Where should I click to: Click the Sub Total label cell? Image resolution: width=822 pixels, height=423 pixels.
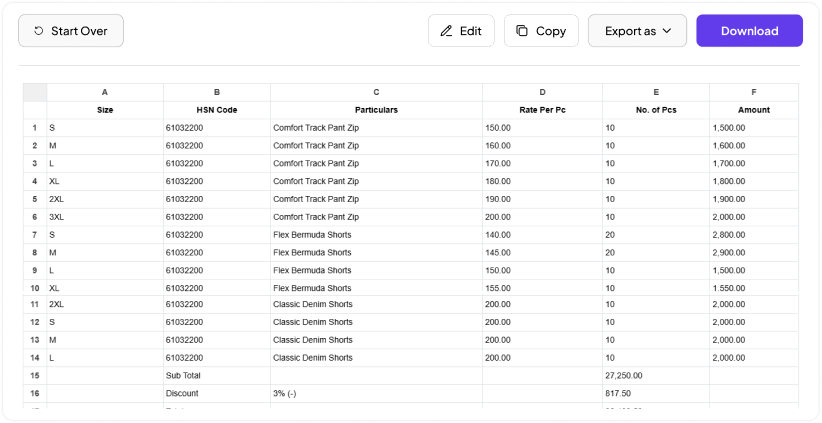(217, 376)
